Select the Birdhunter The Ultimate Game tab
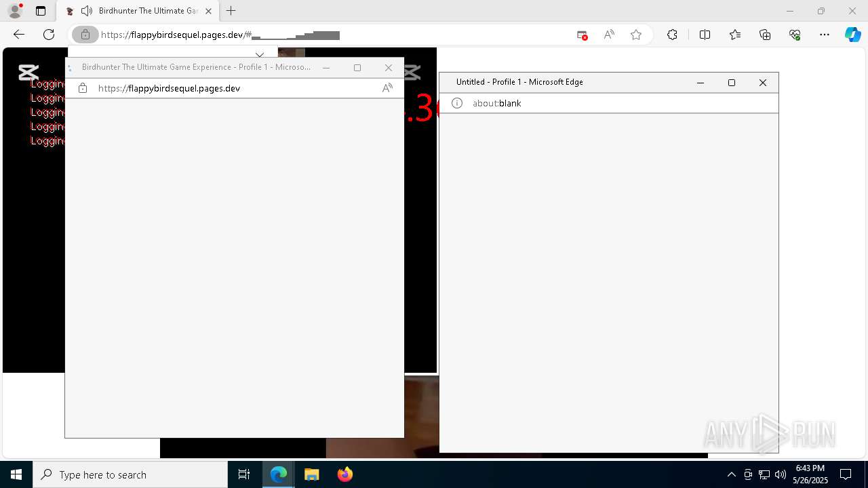This screenshot has height=488, width=868. (x=140, y=11)
